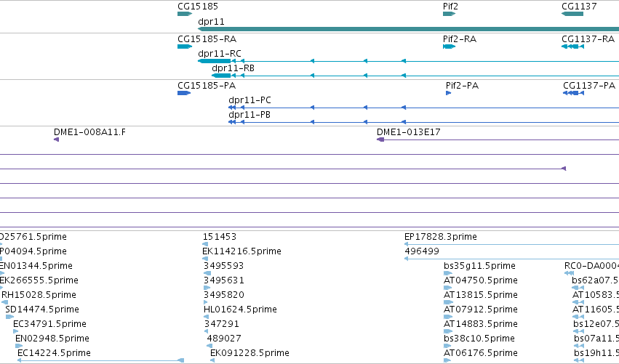The height and width of the screenshot is (364, 619).
Task: Select the CG15185-PA protein arrow glyph
Action: pyautogui.click(x=184, y=93)
